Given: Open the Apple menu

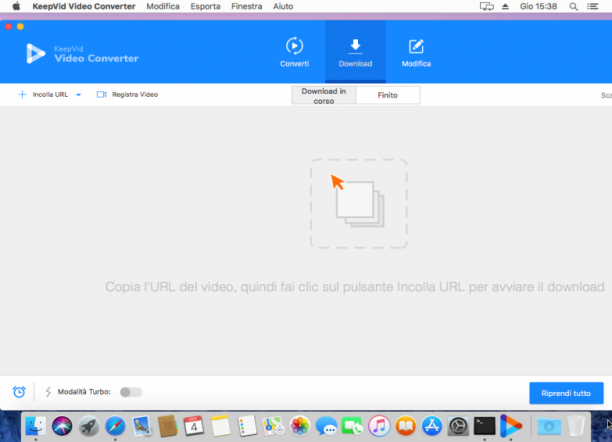Looking at the screenshot, I should coord(16,6).
